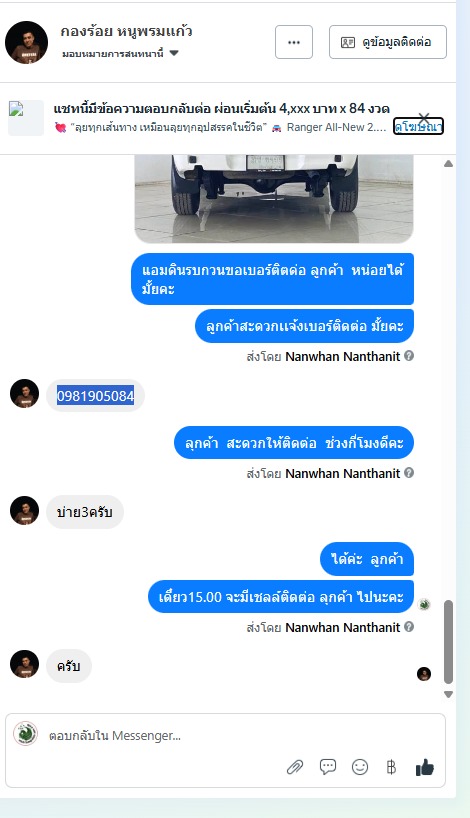
Task: Expand the มอบหมายการสนทนานี้ assignment dropdown
Action: (174, 53)
